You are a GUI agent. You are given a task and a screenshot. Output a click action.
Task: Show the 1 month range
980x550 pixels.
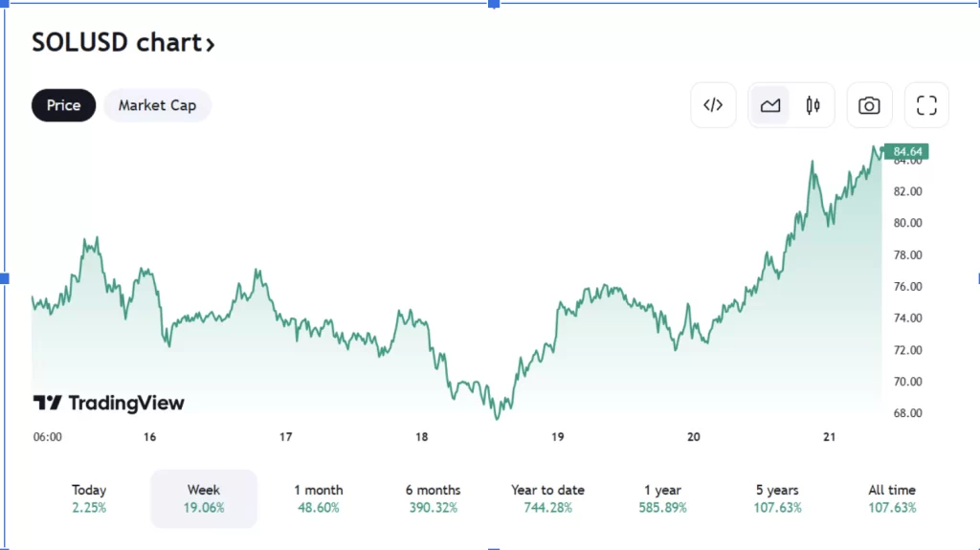pos(317,498)
